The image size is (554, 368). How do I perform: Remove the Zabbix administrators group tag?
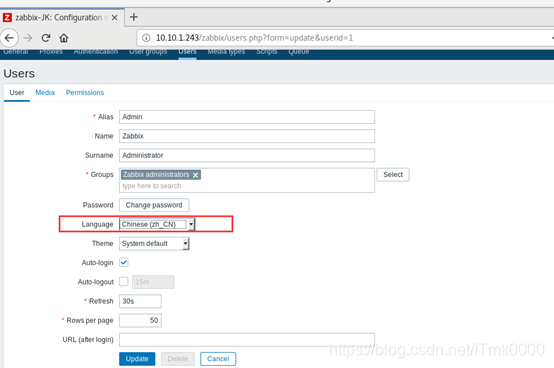click(x=195, y=175)
